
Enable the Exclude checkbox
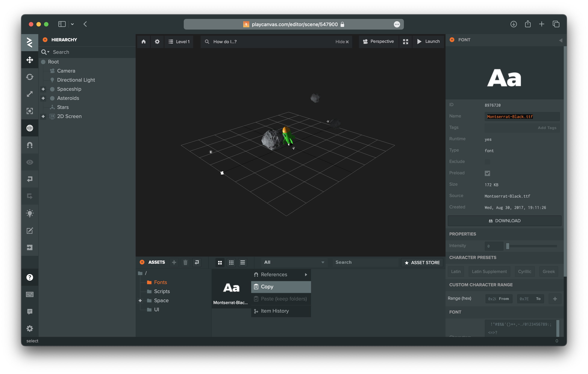487,162
